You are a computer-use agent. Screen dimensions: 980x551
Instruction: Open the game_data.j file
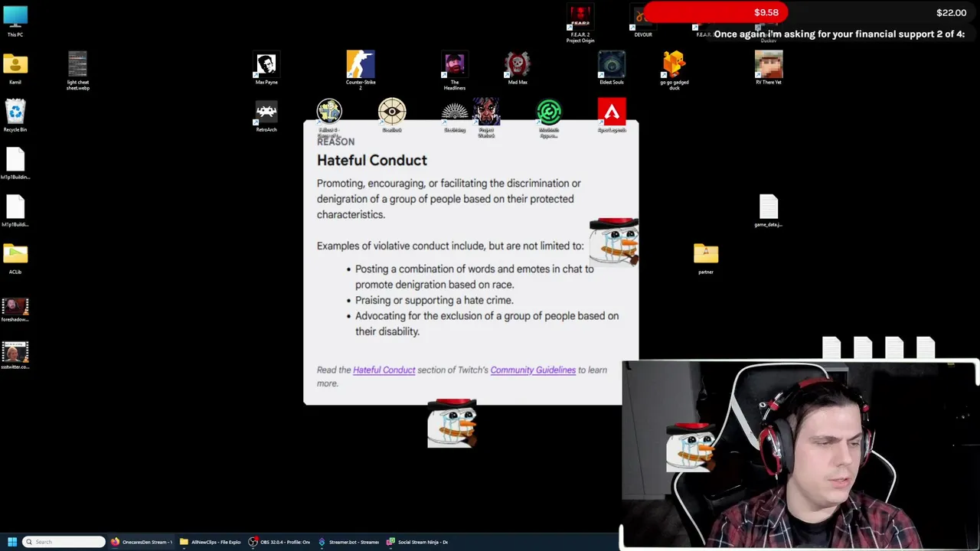pyautogui.click(x=769, y=210)
